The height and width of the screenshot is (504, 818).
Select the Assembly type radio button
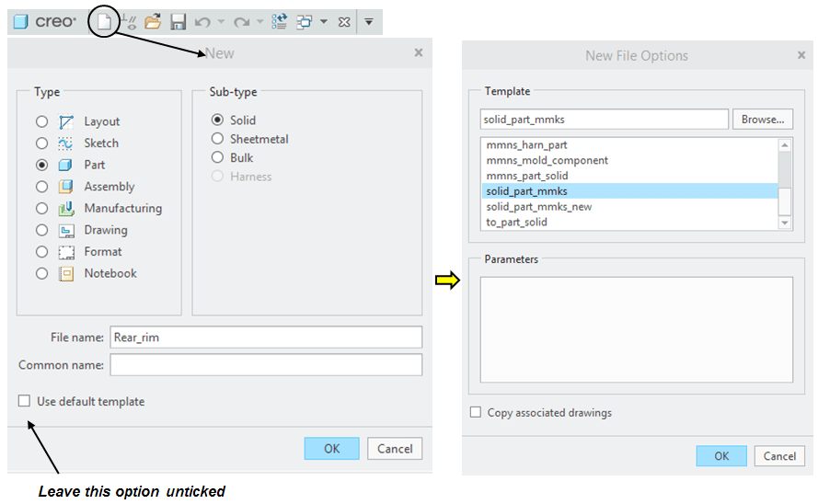pyautogui.click(x=41, y=187)
